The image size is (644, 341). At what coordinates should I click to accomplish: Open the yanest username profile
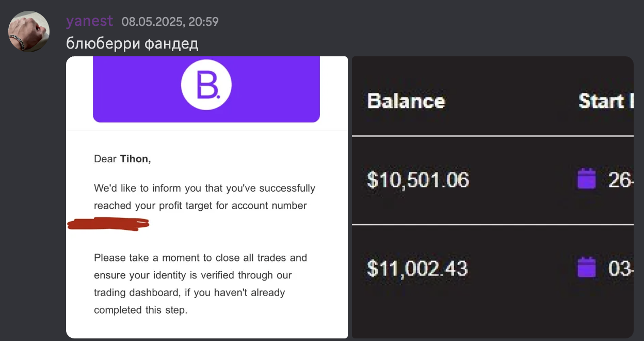(x=89, y=21)
